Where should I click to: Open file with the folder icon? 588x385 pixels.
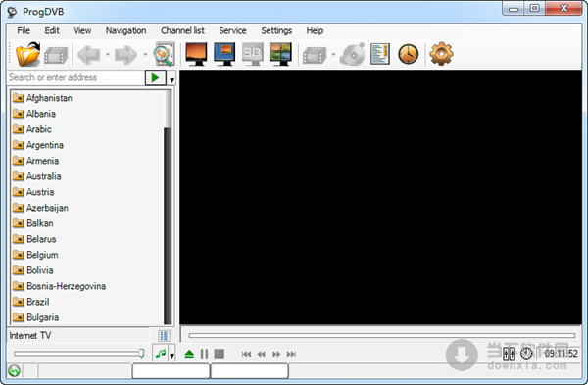(27, 54)
